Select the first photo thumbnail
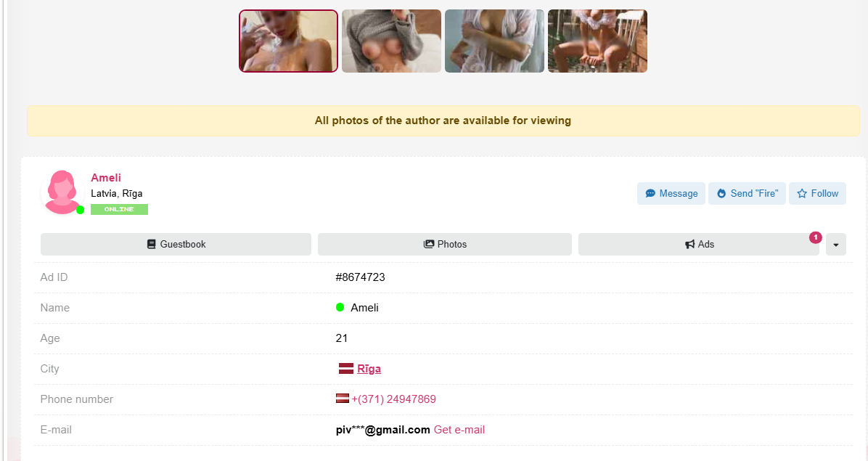 tap(289, 41)
